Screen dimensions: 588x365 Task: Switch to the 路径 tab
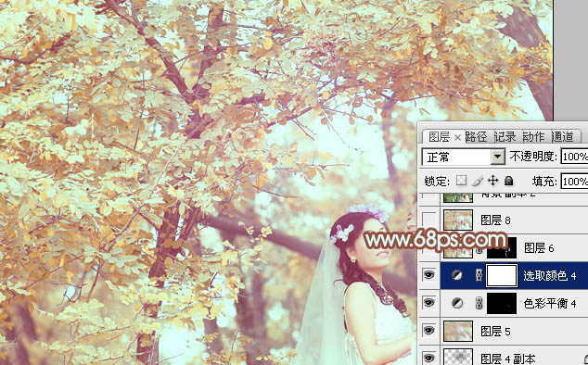coord(477,137)
